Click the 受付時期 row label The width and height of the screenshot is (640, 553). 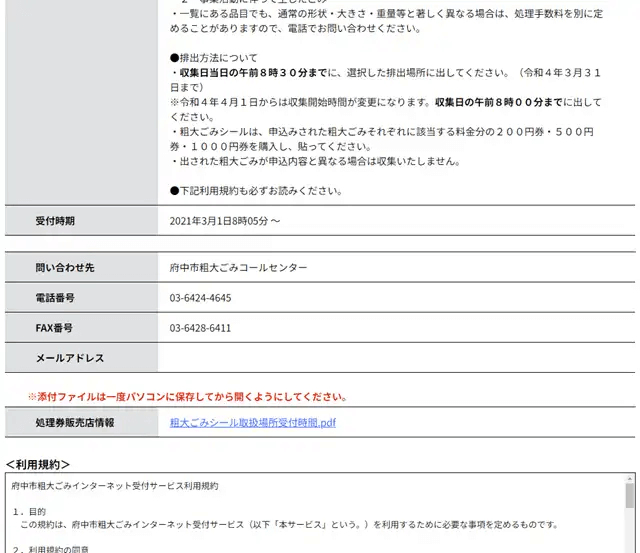coord(55,221)
